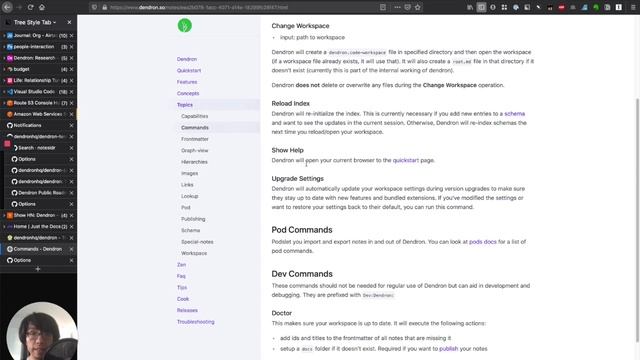Open the Tree Style Tab sidebar dropdown
Screen dimensions: 640x360
click(x=35, y=22)
